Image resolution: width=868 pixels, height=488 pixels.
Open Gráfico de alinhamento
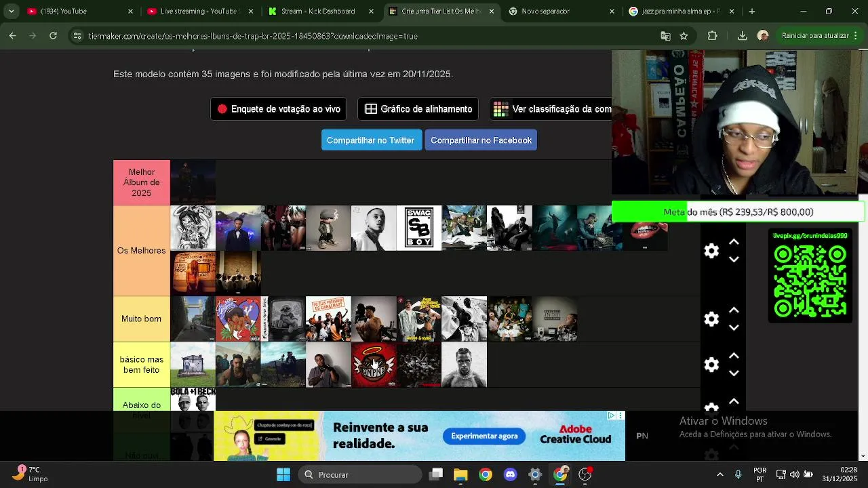click(418, 109)
